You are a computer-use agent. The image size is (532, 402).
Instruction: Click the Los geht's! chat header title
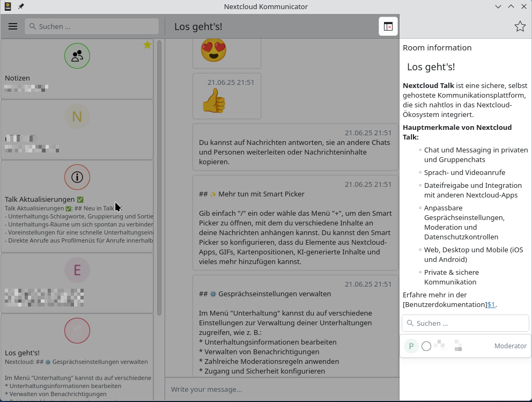pos(198,26)
